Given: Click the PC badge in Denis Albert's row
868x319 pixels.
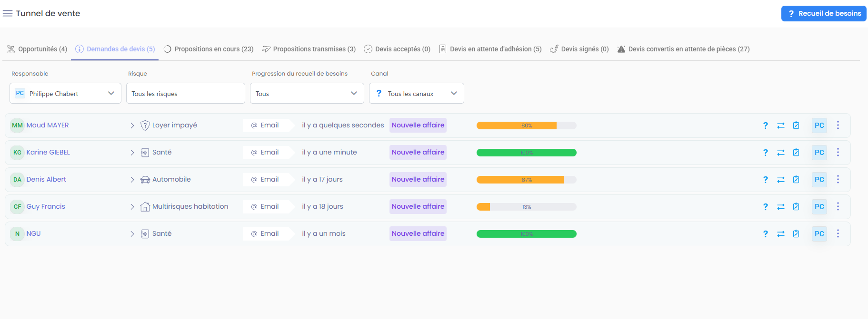Looking at the screenshot, I should coord(819,180).
